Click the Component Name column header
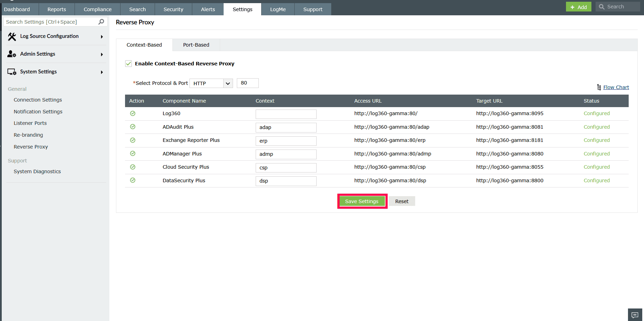 coord(184,101)
